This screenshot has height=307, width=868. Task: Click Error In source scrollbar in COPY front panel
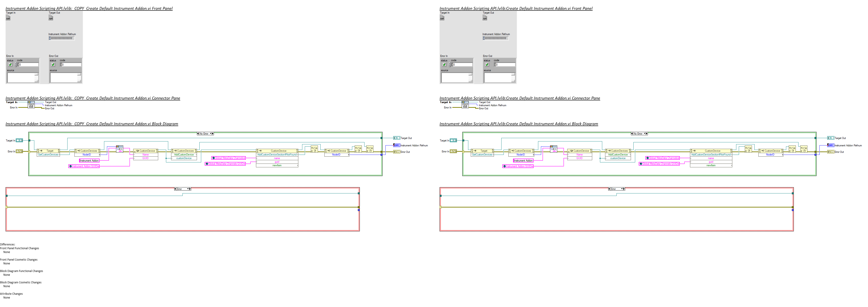tap(36, 78)
